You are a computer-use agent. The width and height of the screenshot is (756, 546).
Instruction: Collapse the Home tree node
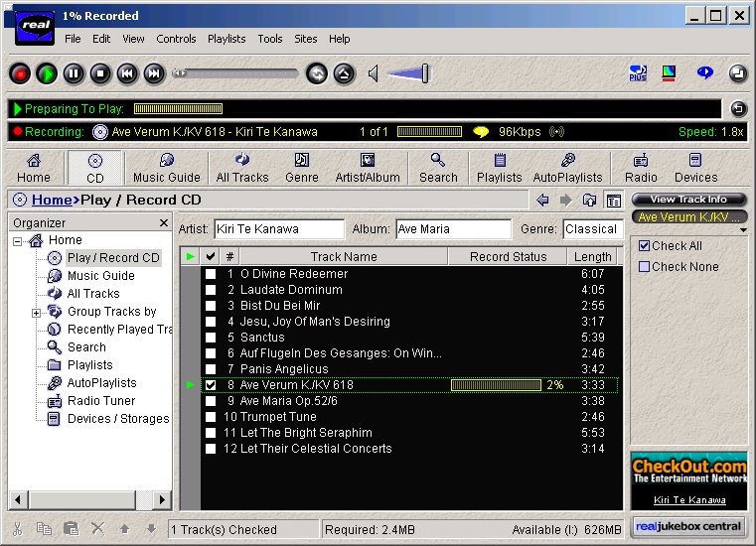tap(17, 241)
